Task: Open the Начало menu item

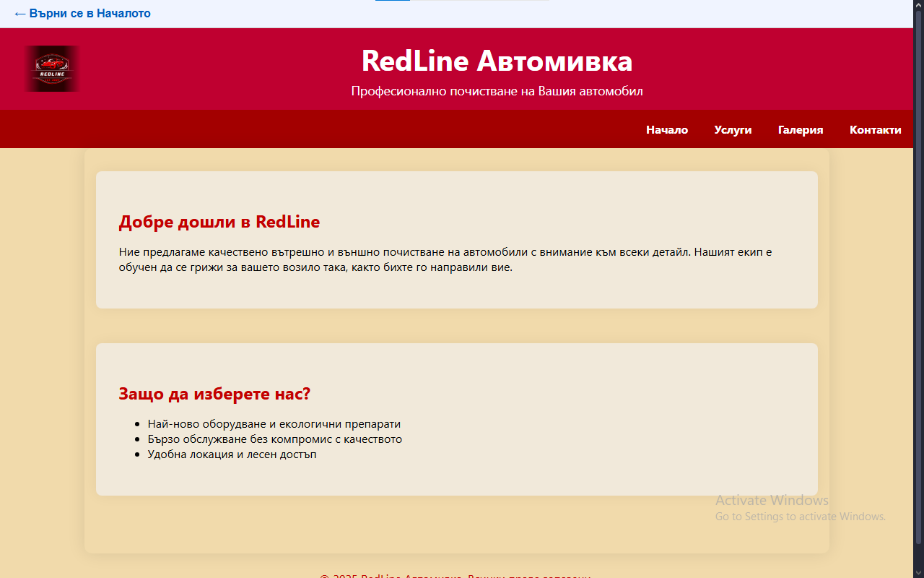Action: coord(667,130)
